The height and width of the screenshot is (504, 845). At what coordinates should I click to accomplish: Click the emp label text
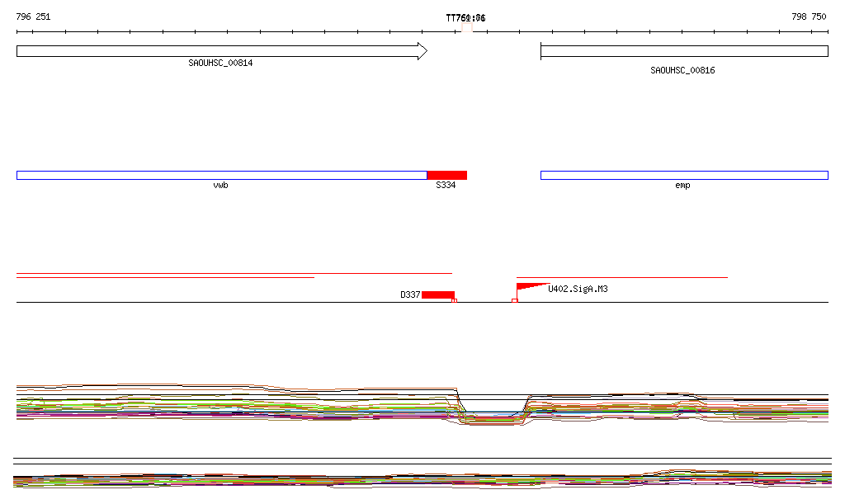(682, 186)
